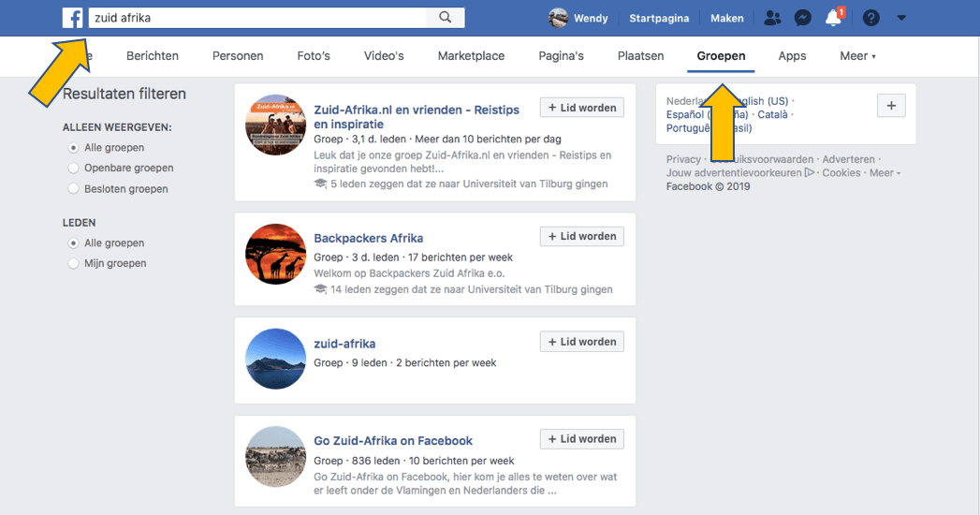Click 'Welkom op Backpackers Zuid Afrika e.o.' text
Viewport: 980px width, 515px height.
pos(409,273)
